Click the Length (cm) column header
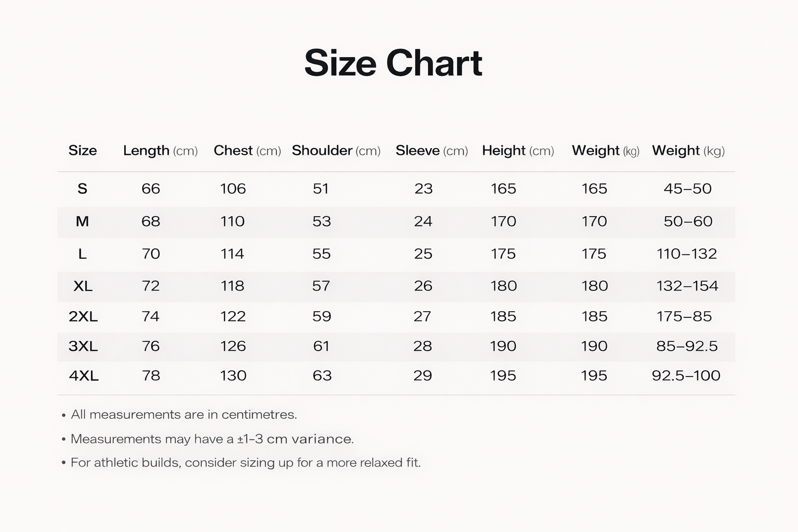 pos(160,151)
